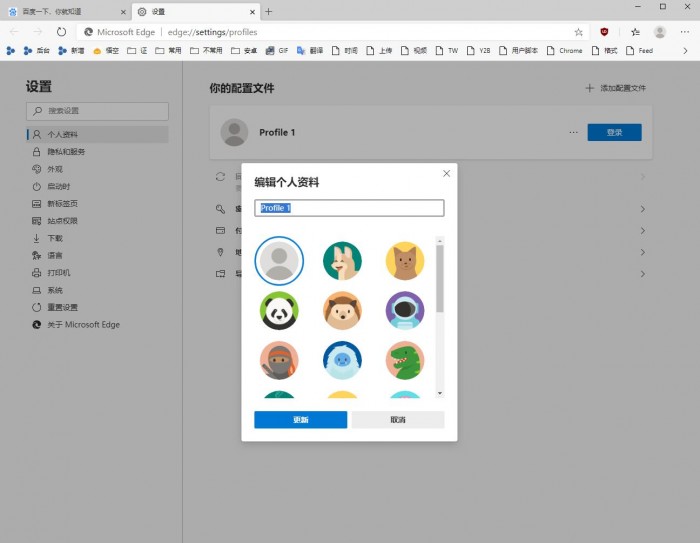Screen dimensions: 700x543
Task: Open the 安卓 bookmarks folder
Action: click(244, 50)
